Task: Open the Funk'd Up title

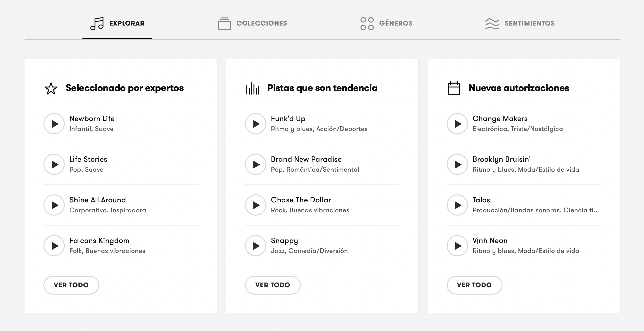Action: coord(288,119)
